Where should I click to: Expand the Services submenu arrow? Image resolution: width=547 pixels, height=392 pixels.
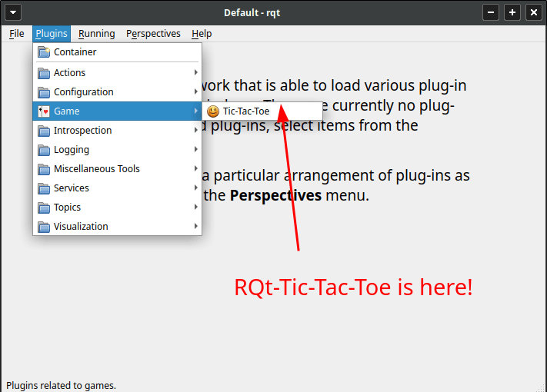point(195,188)
